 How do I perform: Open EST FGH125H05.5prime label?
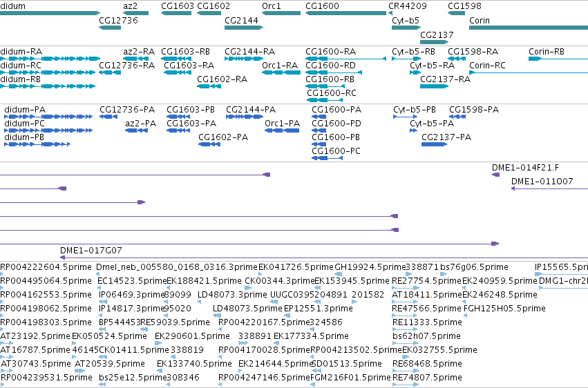pyautogui.click(x=504, y=309)
